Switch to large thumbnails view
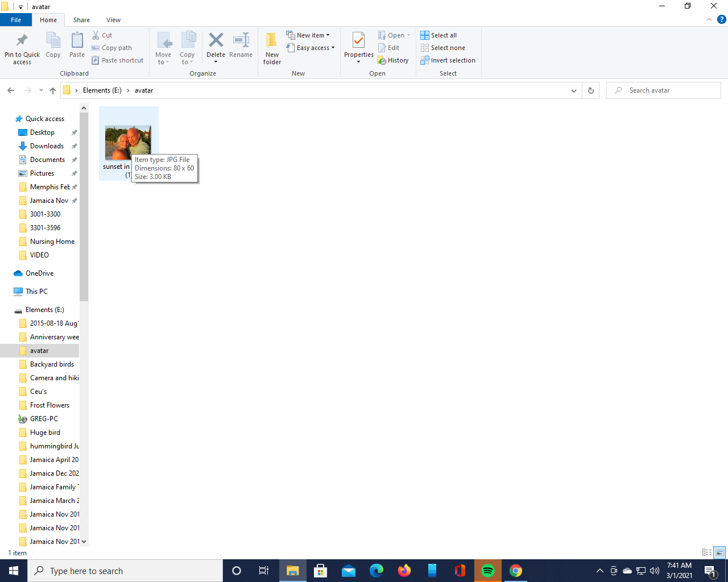728x582 pixels. coord(720,552)
